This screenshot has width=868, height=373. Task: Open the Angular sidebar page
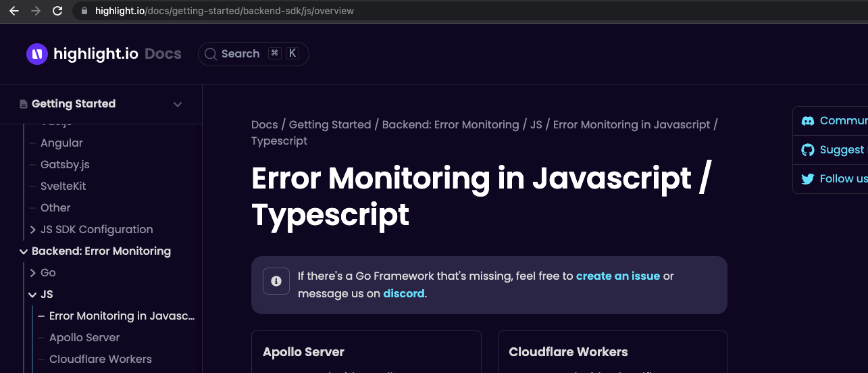tap(61, 143)
